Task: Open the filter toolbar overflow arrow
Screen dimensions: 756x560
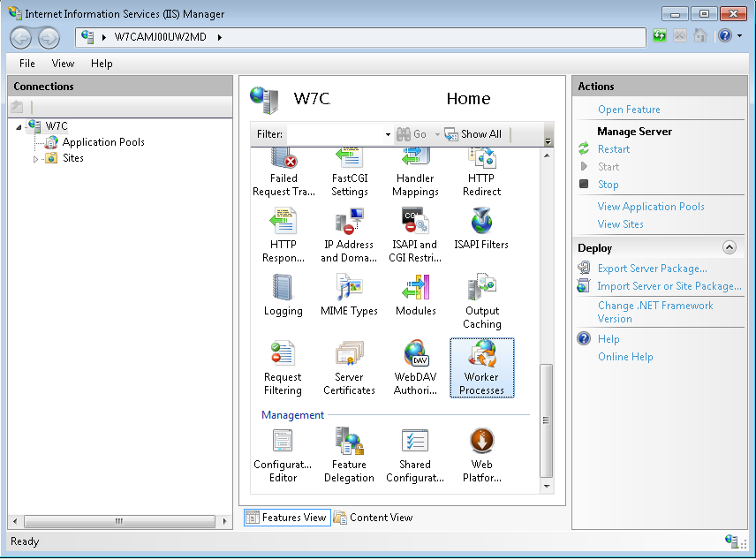Action: (548, 140)
